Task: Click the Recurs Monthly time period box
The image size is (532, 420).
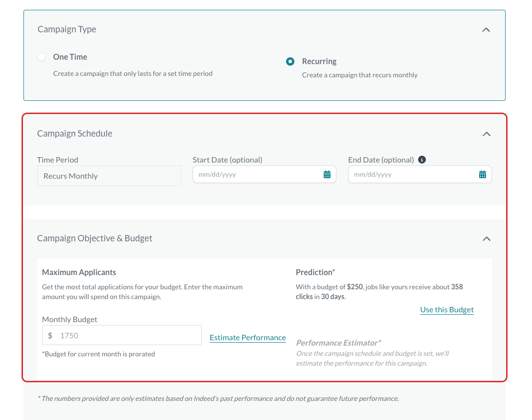Action: [x=109, y=176]
